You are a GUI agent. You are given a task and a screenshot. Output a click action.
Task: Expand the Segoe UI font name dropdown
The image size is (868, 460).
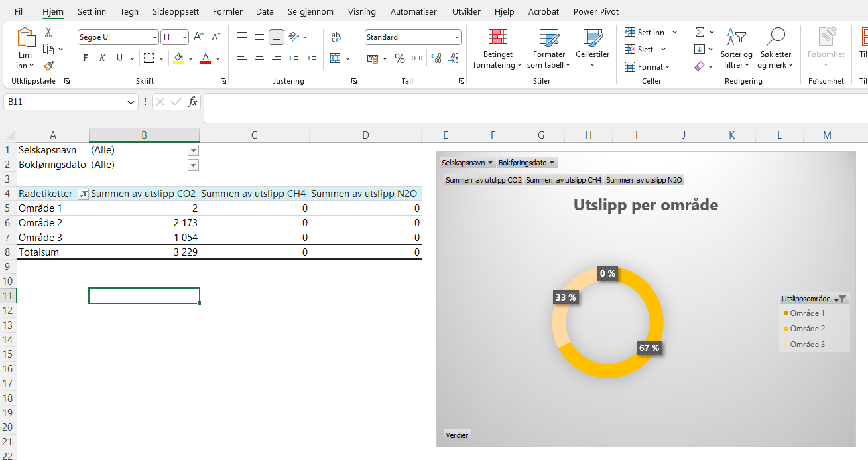point(155,37)
